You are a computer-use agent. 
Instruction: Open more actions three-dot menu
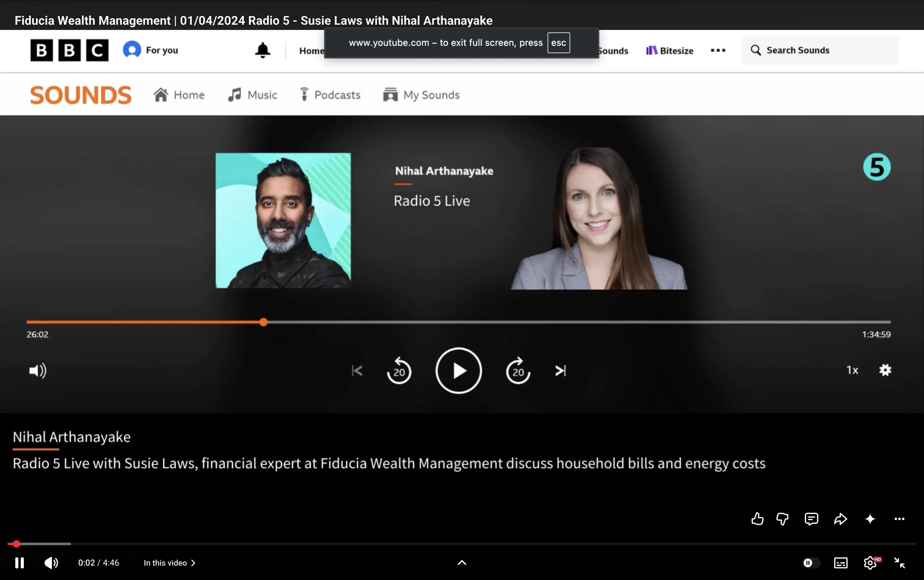(x=899, y=519)
